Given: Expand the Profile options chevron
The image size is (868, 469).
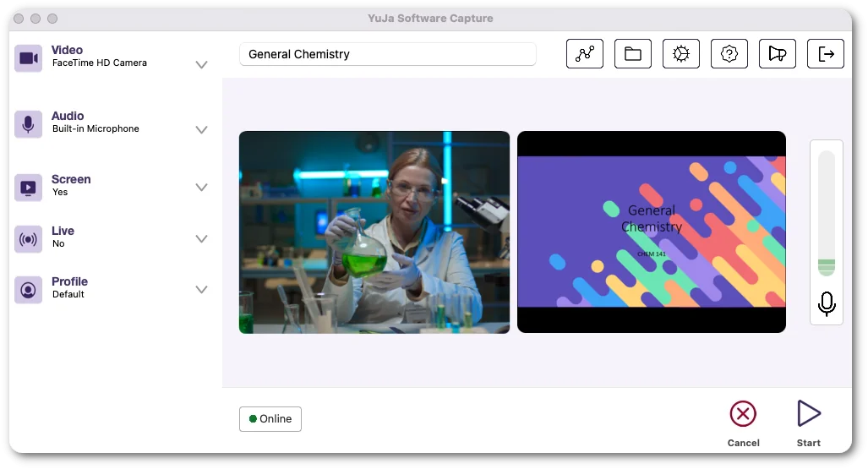Looking at the screenshot, I should pos(201,290).
